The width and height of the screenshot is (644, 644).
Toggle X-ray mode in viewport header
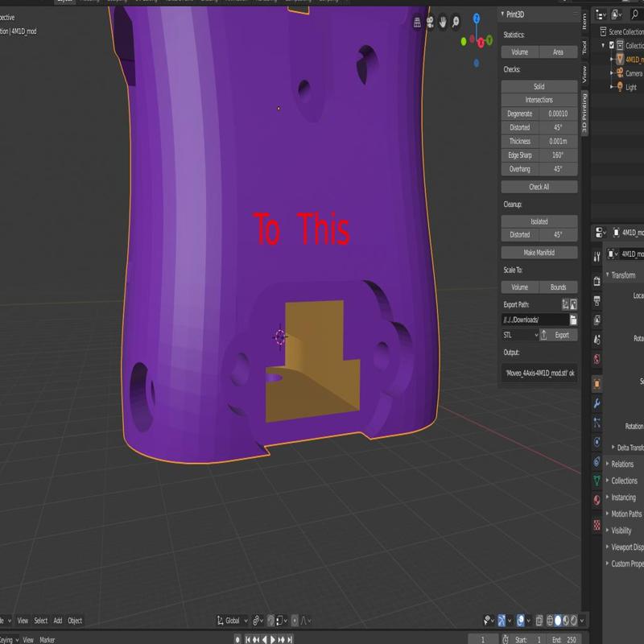[539, 620]
